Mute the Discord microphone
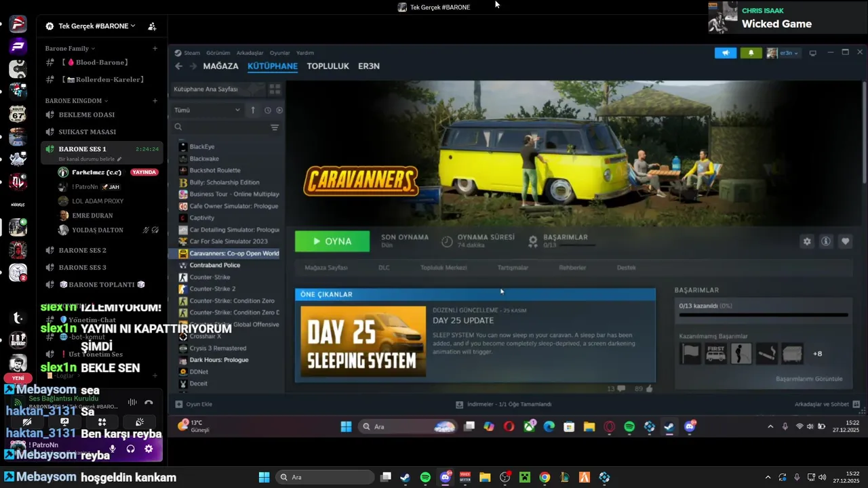868x488 pixels. tap(113, 449)
